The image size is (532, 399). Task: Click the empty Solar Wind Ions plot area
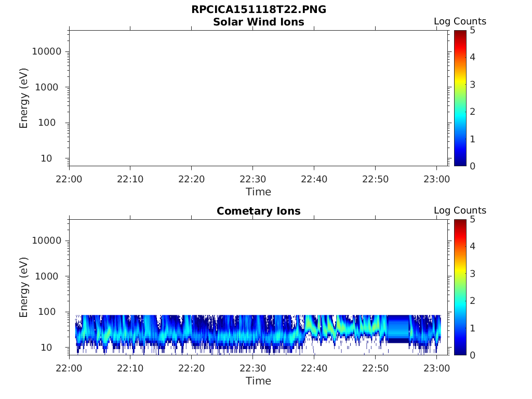(x=259, y=98)
